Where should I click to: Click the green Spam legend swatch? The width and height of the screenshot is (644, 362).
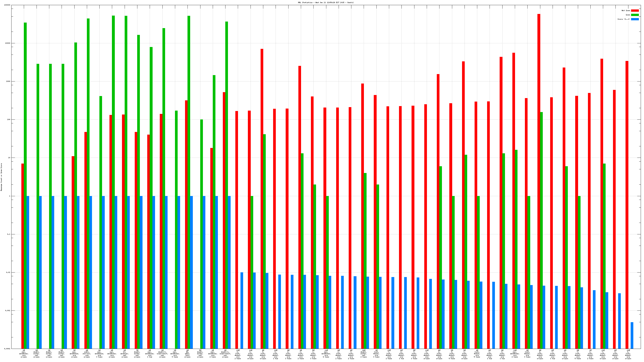(x=635, y=15)
